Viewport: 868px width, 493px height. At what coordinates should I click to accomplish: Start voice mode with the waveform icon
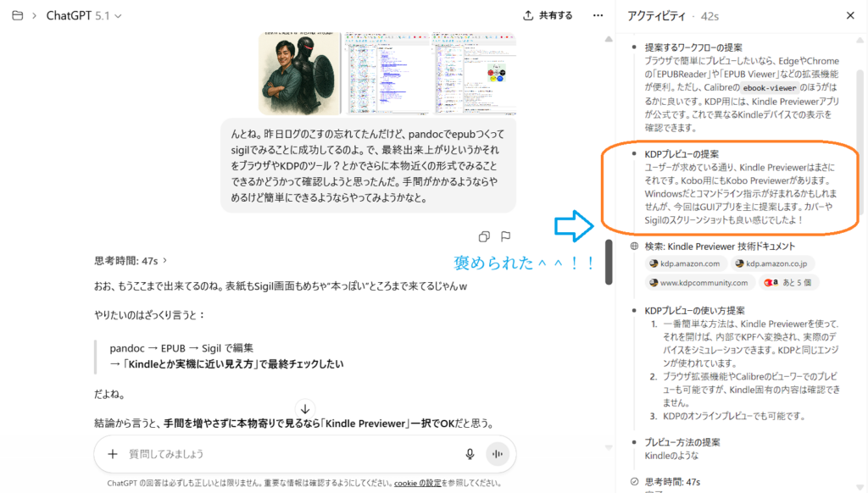(498, 454)
